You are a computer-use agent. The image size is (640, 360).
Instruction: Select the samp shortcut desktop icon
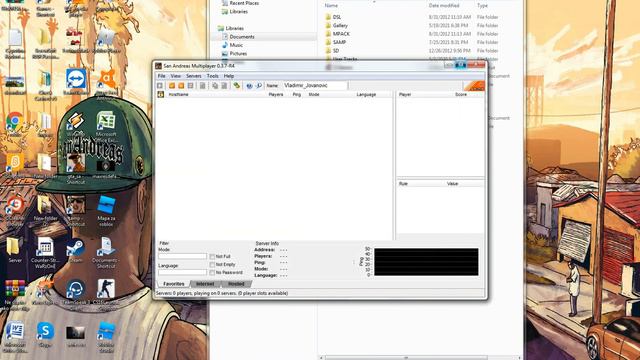(x=76, y=204)
